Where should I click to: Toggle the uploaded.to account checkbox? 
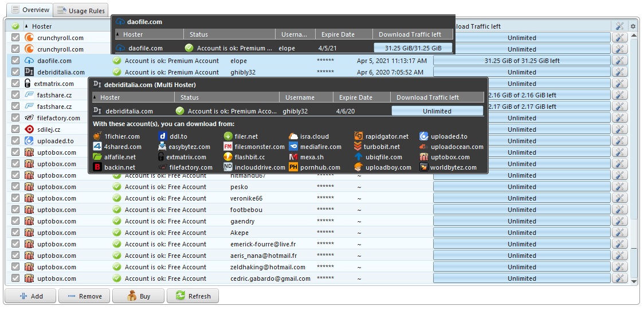(x=15, y=141)
